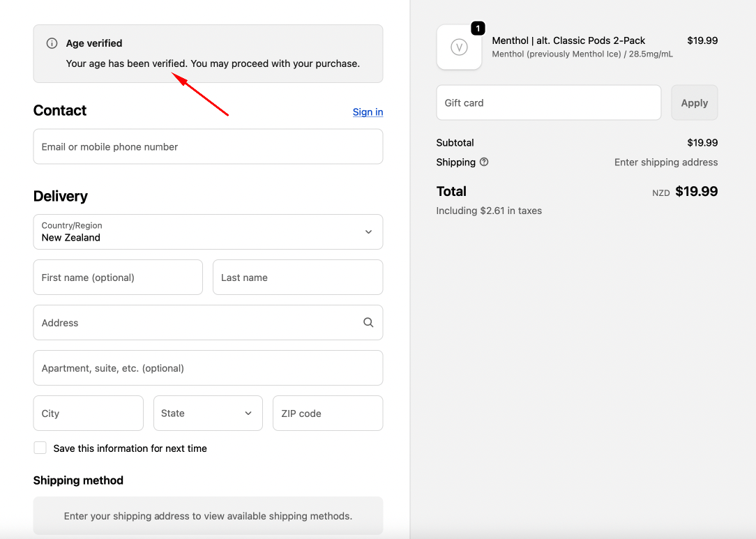This screenshot has height=539, width=756.
Task: Click the Menthol pods product thumbnail
Action: pyautogui.click(x=459, y=47)
